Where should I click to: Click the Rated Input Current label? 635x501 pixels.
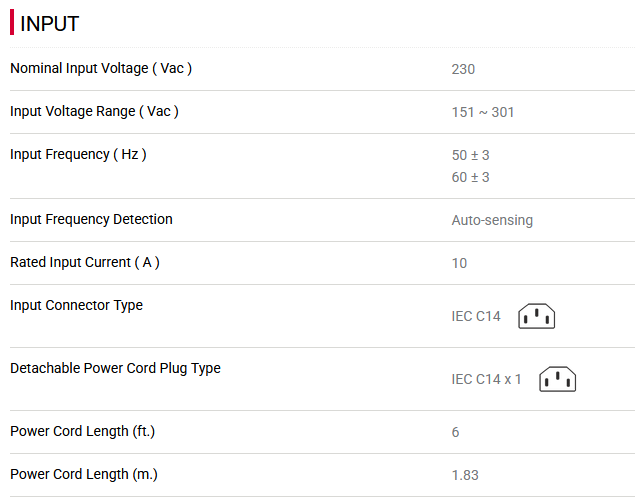pyautogui.click(x=85, y=262)
